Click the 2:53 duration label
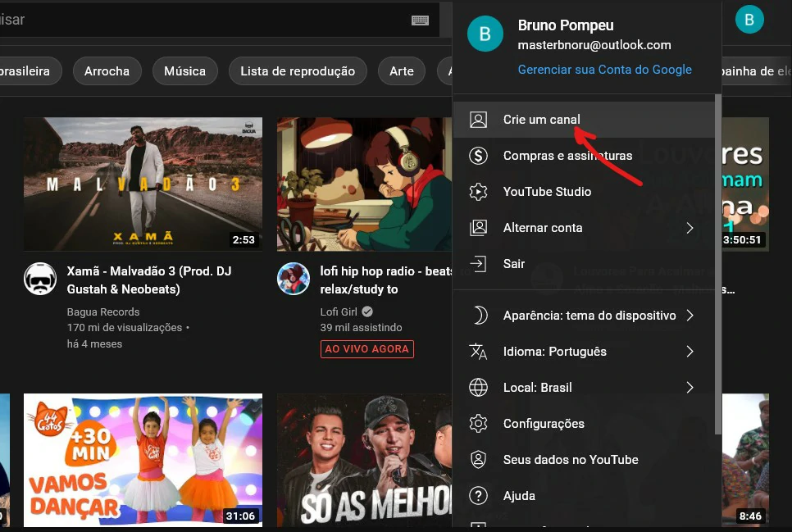The height and width of the screenshot is (532, 792). 244,239
